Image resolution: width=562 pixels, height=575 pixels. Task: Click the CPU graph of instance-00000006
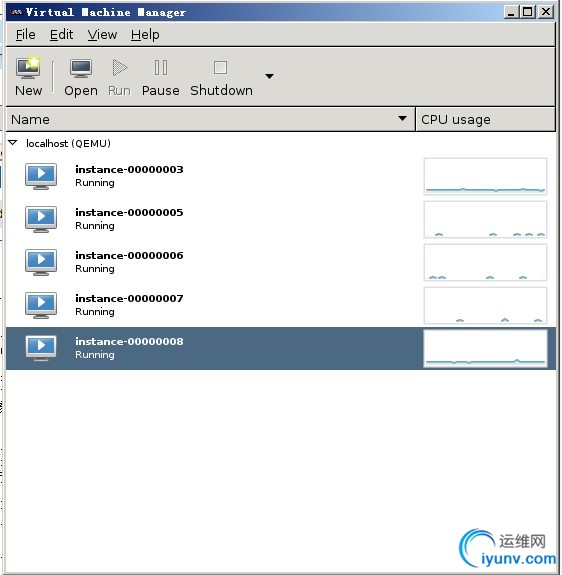(485, 262)
